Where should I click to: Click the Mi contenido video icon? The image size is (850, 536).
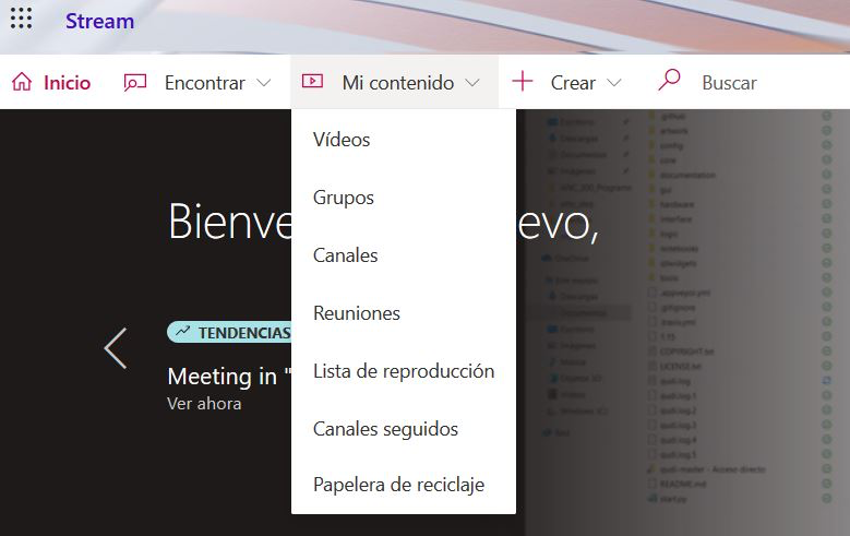coord(312,81)
